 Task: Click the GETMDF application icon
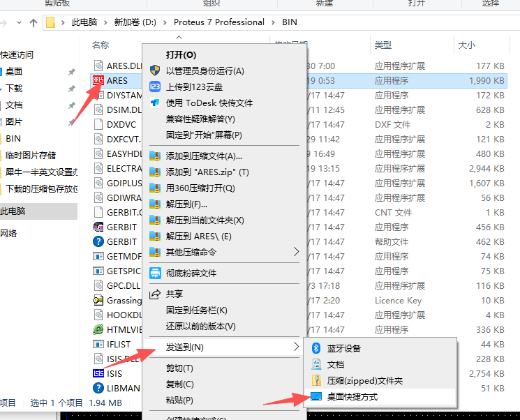(98, 256)
